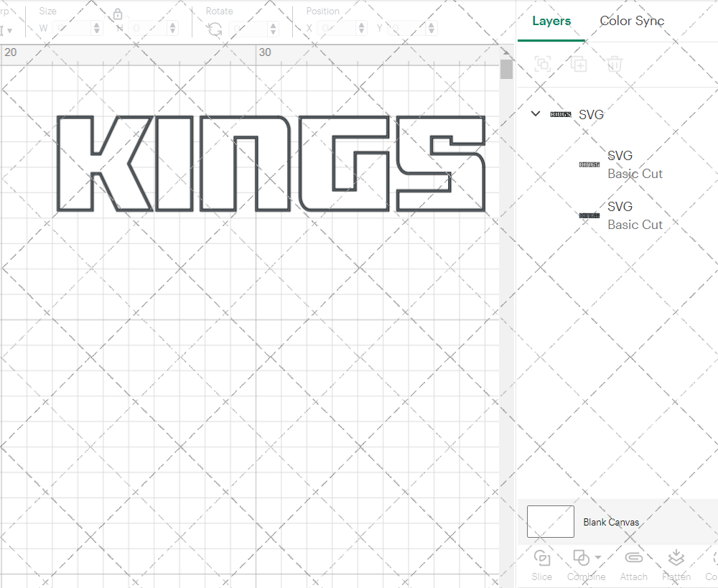The width and height of the screenshot is (718, 588).
Task: Open the Color Sync tab
Action: tap(631, 21)
